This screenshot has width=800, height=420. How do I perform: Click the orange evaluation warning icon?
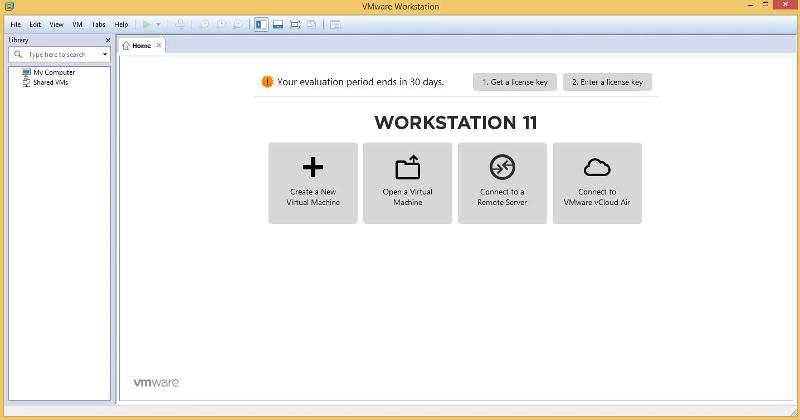pyautogui.click(x=267, y=82)
